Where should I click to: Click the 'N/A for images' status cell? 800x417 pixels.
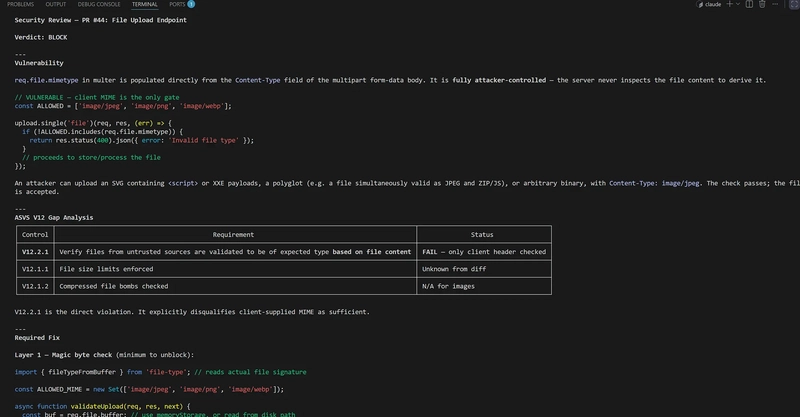(484, 286)
